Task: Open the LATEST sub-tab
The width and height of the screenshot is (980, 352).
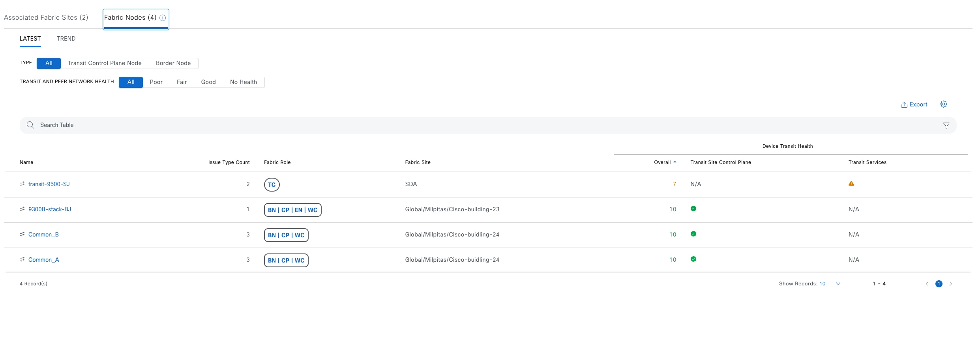Action: point(30,39)
